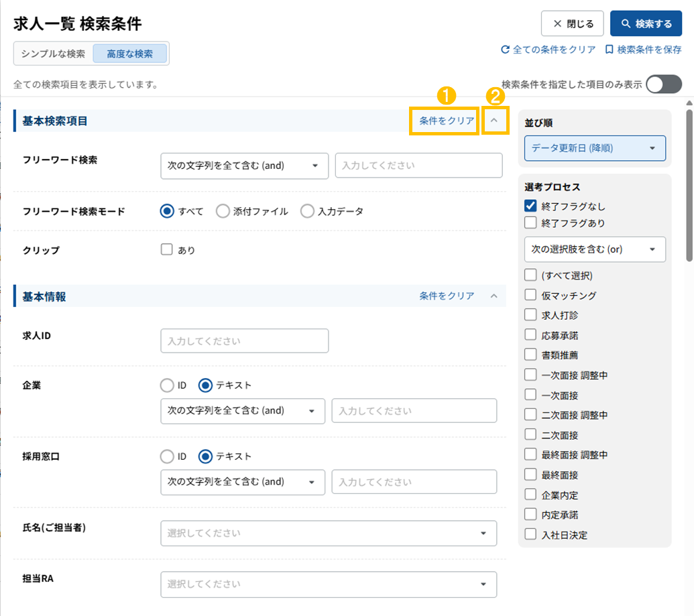Select ID radio button for 企業
This screenshot has height=616, width=694.
point(167,385)
